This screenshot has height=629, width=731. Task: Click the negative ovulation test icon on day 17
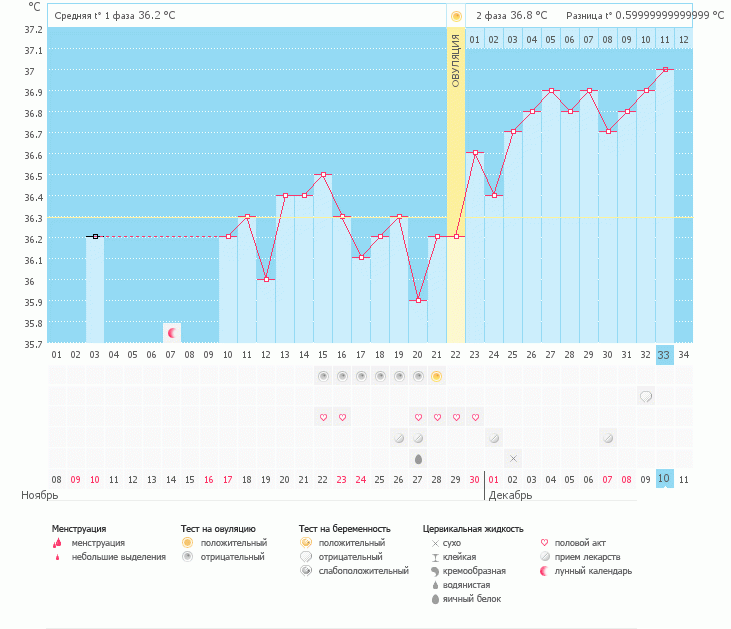[361, 376]
